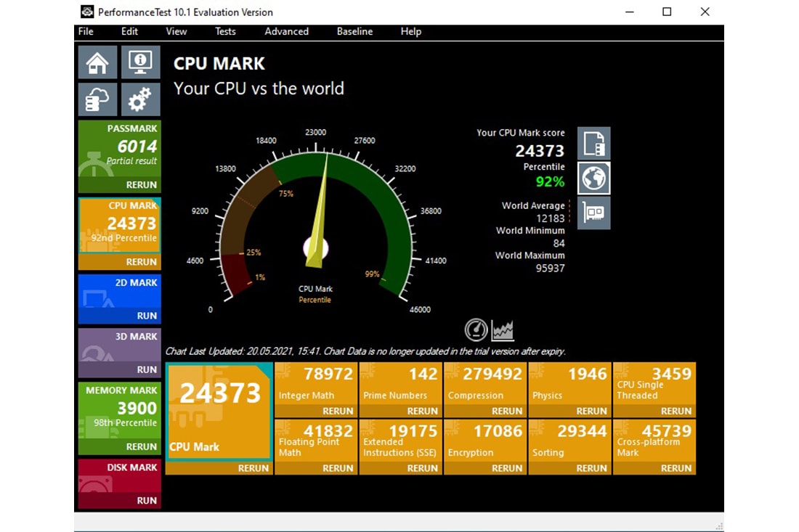This screenshot has height=532, width=799.
Task: Select the Memory Mark tile
Action: pos(119,410)
